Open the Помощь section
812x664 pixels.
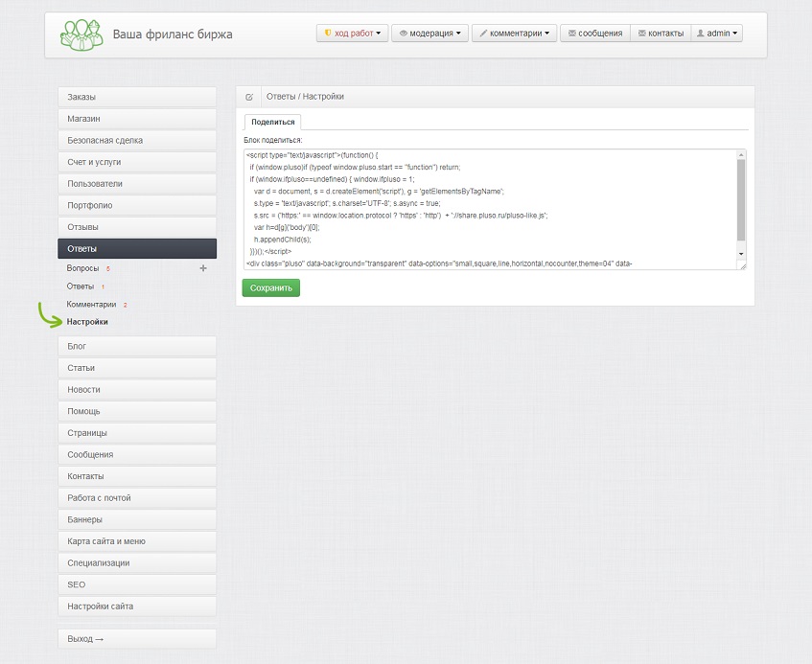(x=137, y=411)
